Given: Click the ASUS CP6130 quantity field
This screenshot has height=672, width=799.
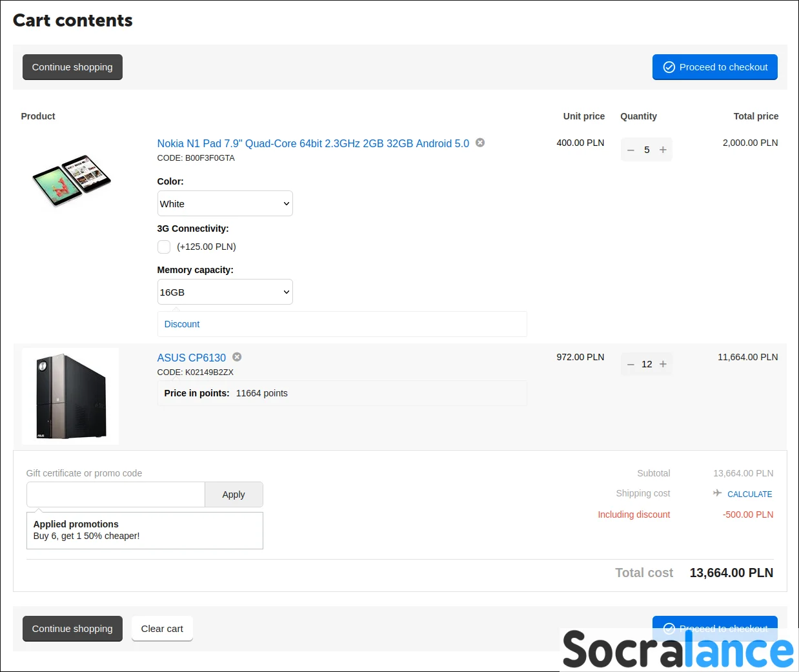Looking at the screenshot, I should coord(647,364).
